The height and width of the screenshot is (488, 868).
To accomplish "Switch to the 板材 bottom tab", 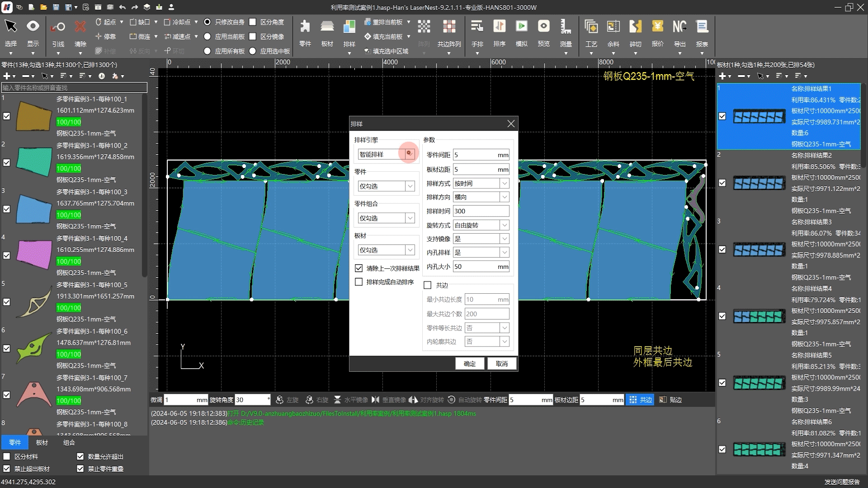I will (x=42, y=442).
